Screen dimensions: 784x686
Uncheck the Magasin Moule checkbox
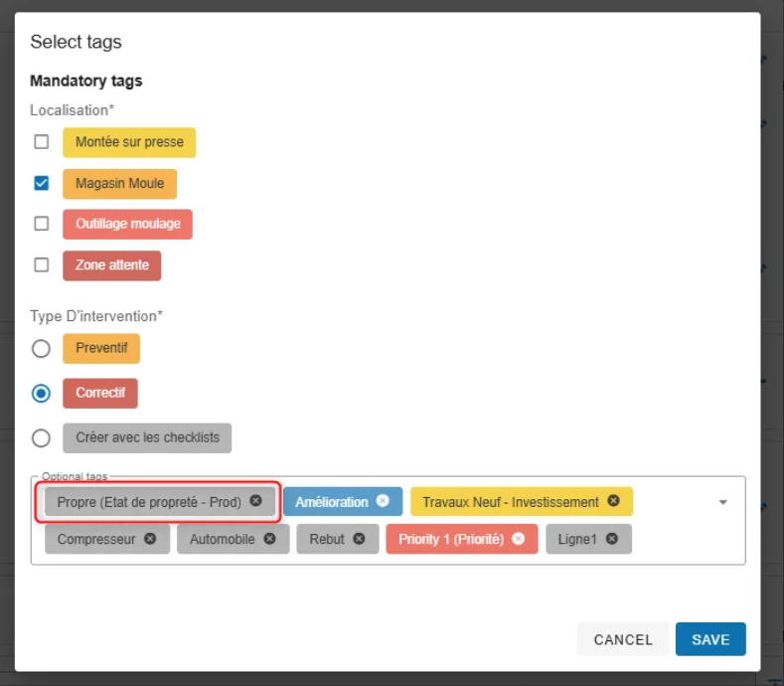point(42,183)
